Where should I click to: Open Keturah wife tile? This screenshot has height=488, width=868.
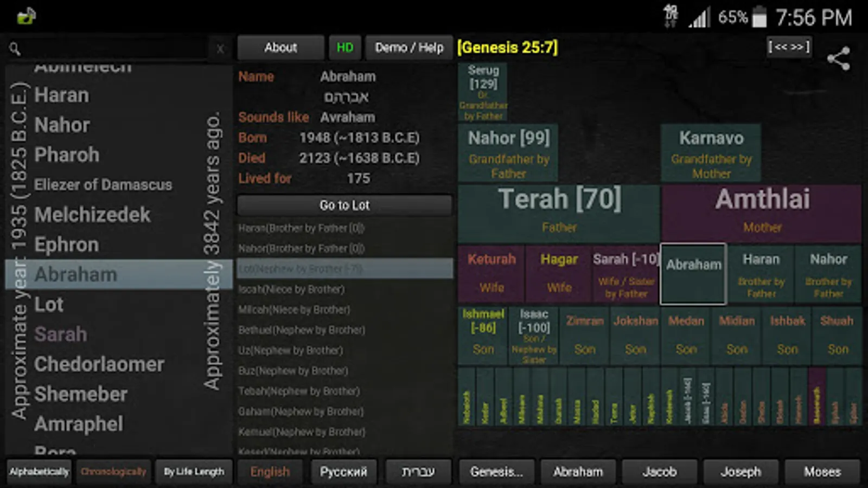coord(492,274)
